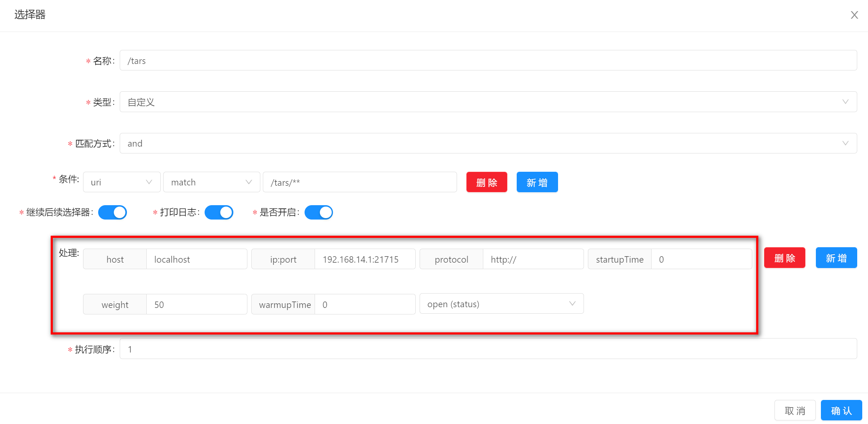Viewport: 868px width, 424px height.
Task: Click the 执行顺序 input field
Action: pos(488,349)
